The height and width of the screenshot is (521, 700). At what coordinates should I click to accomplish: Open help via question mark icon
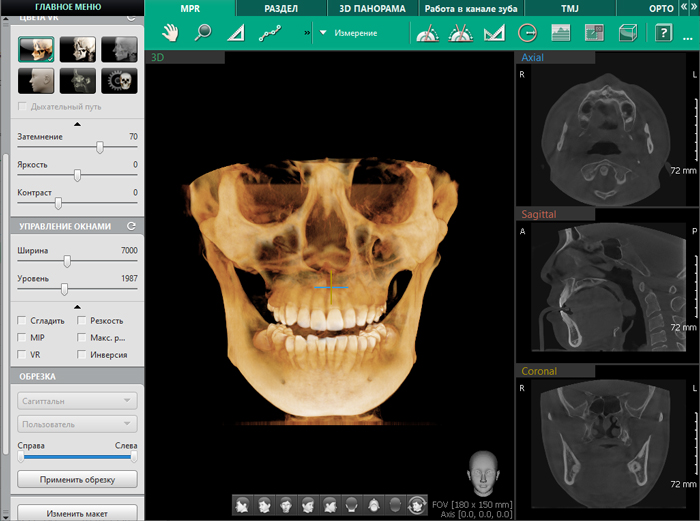pyautogui.click(x=662, y=33)
